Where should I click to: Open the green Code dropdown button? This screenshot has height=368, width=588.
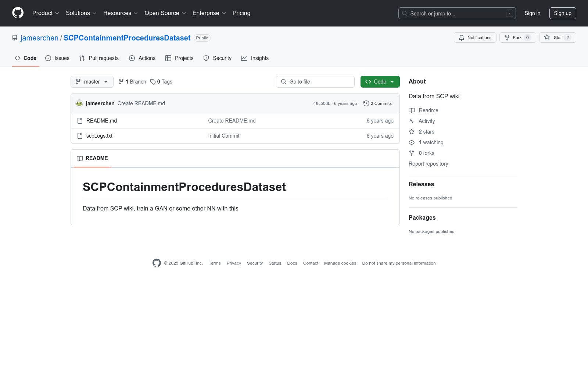click(x=380, y=82)
